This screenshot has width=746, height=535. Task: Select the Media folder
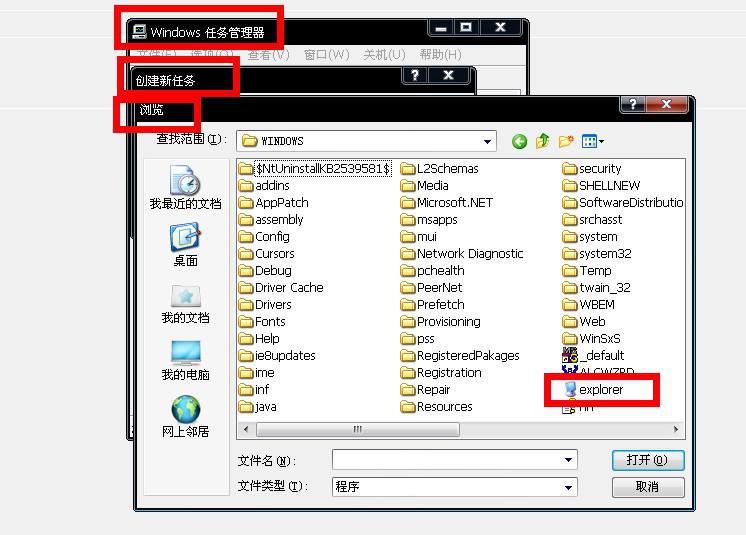(x=425, y=185)
